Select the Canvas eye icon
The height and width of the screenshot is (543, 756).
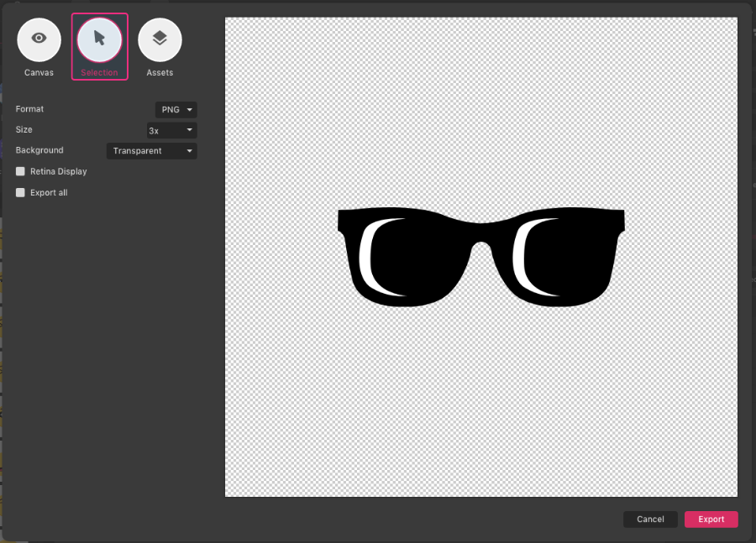39,39
